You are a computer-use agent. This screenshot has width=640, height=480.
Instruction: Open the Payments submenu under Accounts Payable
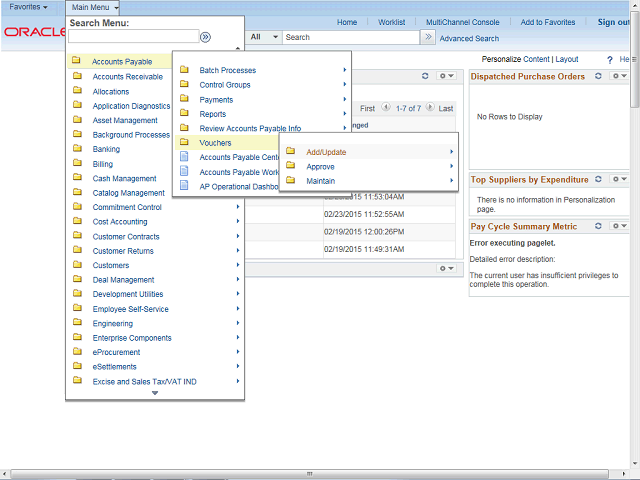coord(216,100)
